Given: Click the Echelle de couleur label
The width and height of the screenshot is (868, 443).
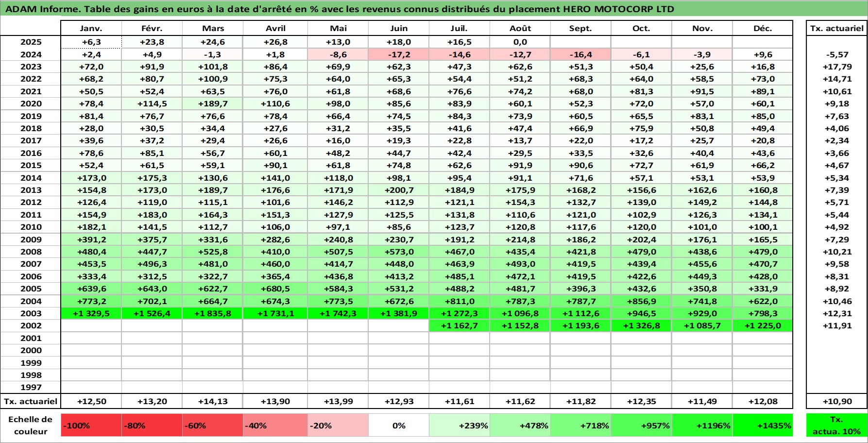Looking at the screenshot, I should 31,426.
